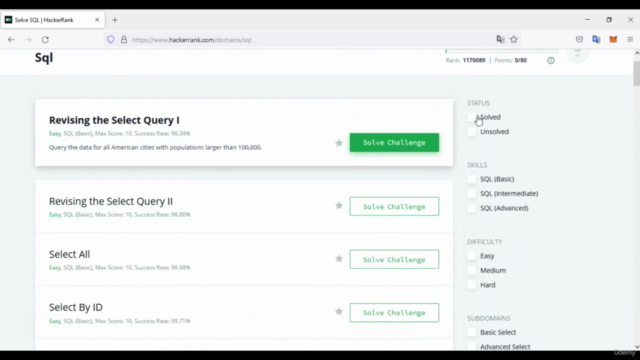Solve Challenge for Select All
This screenshot has width=640, height=360.
coord(394,260)
